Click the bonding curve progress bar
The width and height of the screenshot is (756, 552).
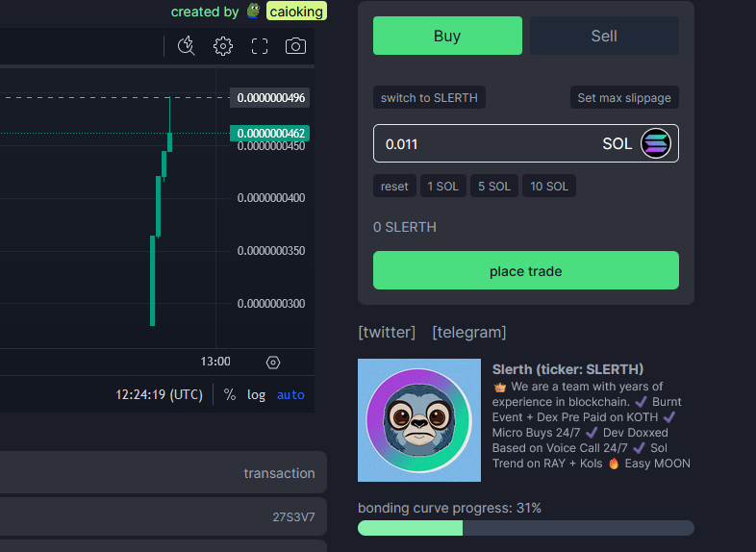coord(526,528)
